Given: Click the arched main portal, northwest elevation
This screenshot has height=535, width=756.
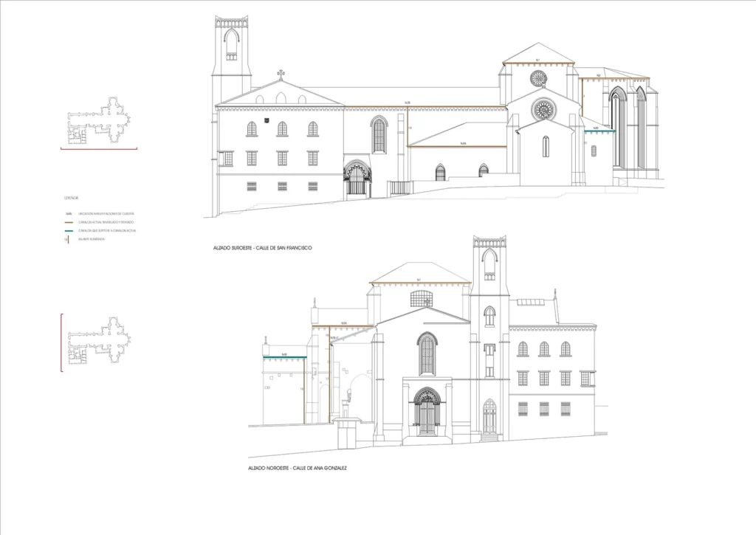Looking at the screenshot, I should 427,411.
